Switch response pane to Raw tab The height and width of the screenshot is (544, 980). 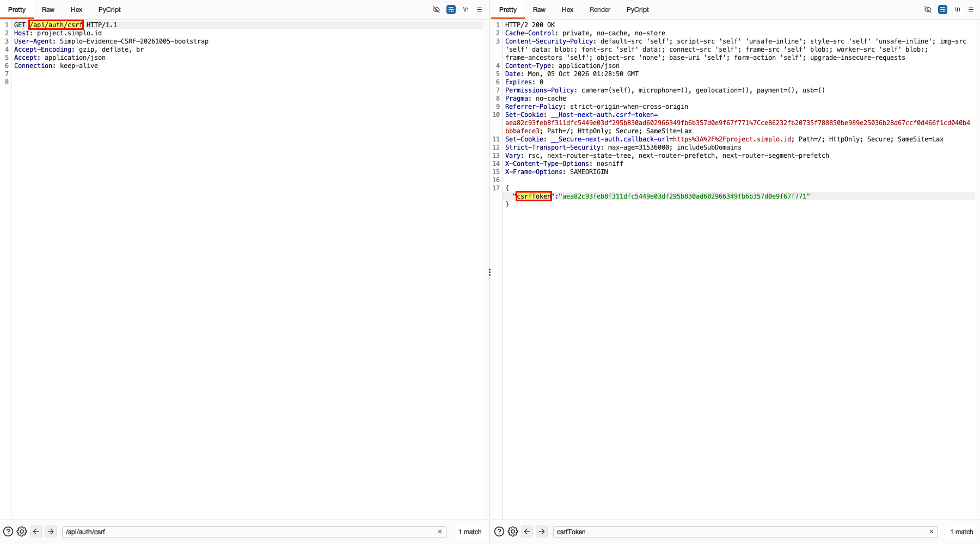coord(539,10)
